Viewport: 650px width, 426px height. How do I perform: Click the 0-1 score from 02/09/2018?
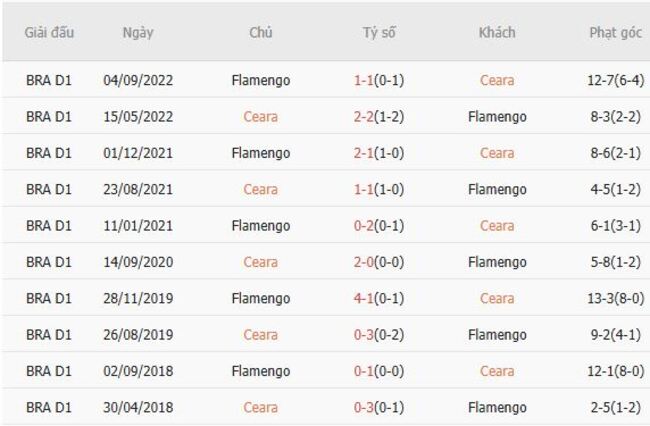click(366, 371)
